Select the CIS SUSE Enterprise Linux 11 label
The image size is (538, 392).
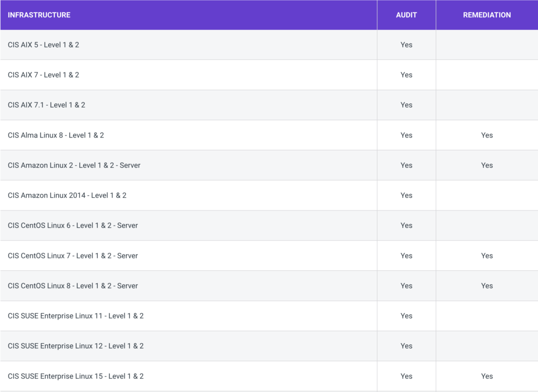(x=76, y=316)
